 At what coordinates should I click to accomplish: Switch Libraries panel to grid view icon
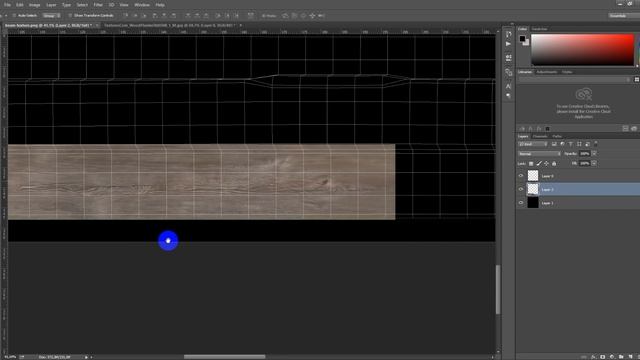tap(636, 80)
